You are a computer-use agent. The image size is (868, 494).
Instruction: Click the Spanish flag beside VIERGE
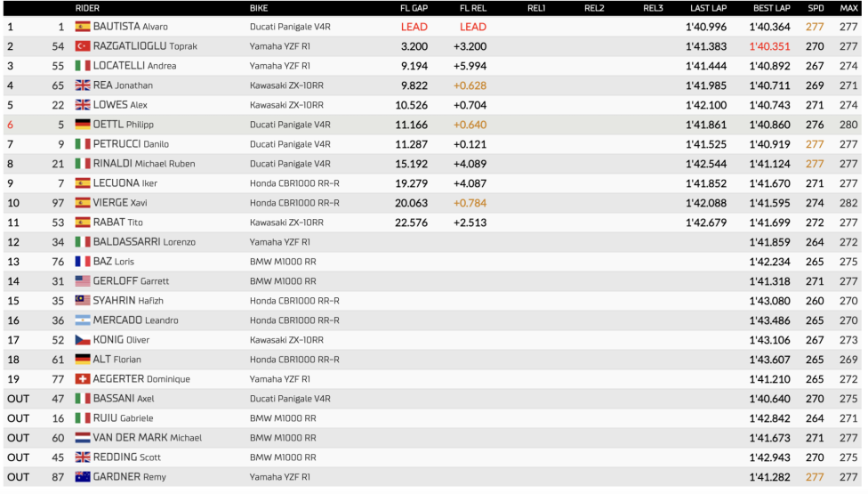[83, 203]
